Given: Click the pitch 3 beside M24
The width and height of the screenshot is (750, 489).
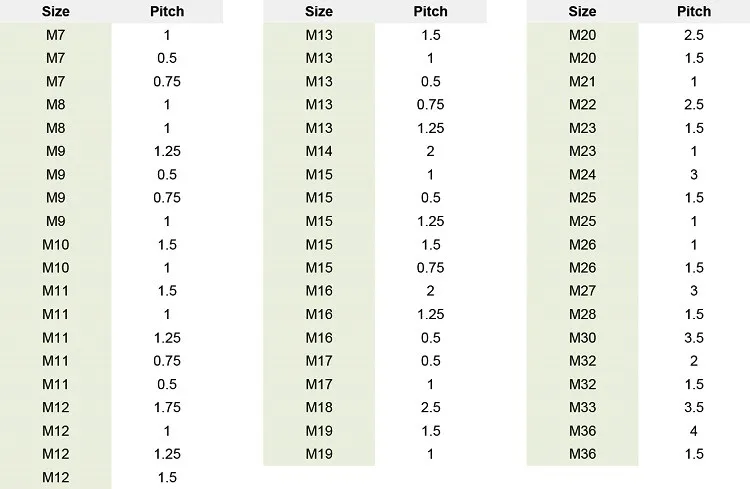Looking at the screenshot, I should (x=694, y=174).
